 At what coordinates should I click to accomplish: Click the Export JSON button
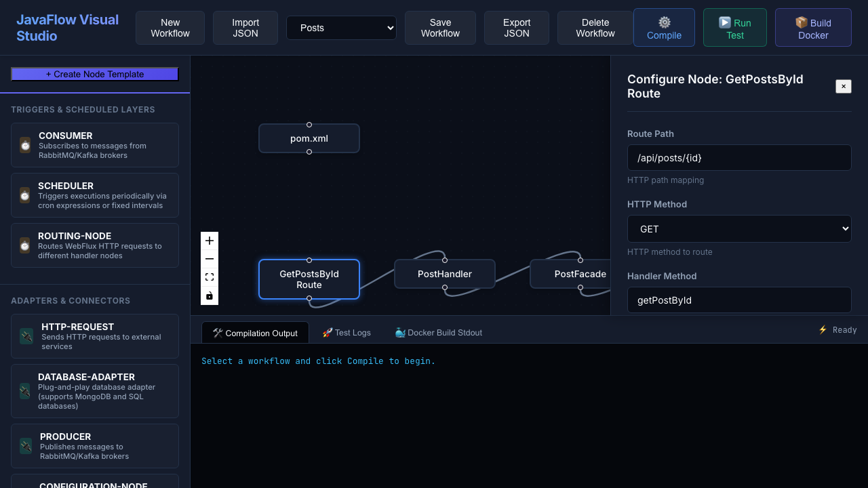coord(517,28)
